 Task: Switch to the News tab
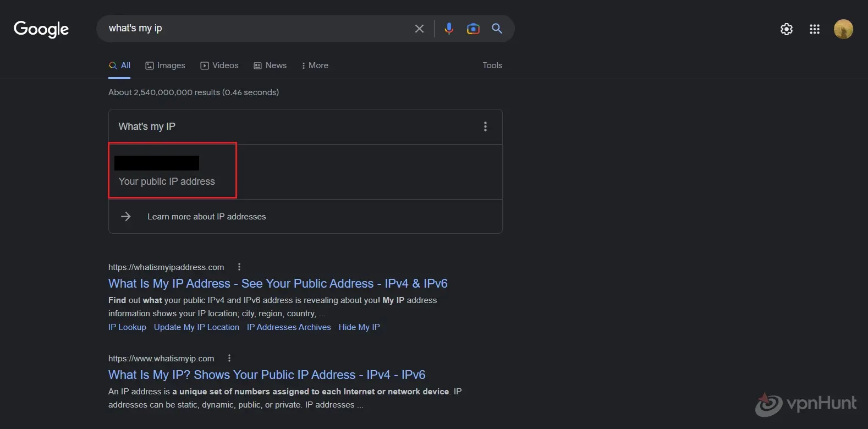(270, 65)
